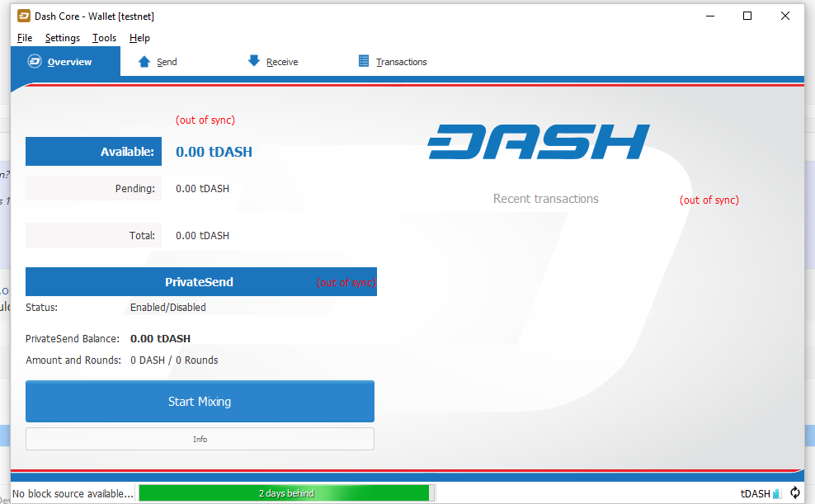Image resolution: width=815 pixels, height=504 pixels.
Task: Click the 'Amount and Rounds:' label
Action: click(73, 360)
